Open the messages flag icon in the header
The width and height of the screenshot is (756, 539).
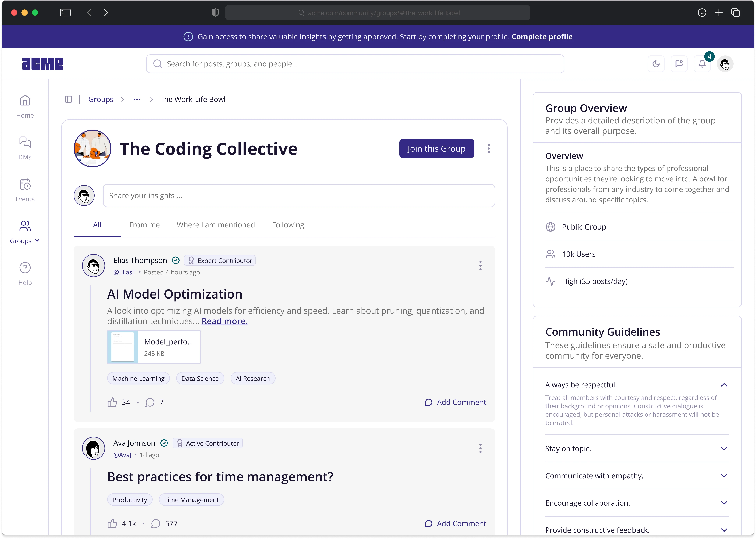[679, 64]
